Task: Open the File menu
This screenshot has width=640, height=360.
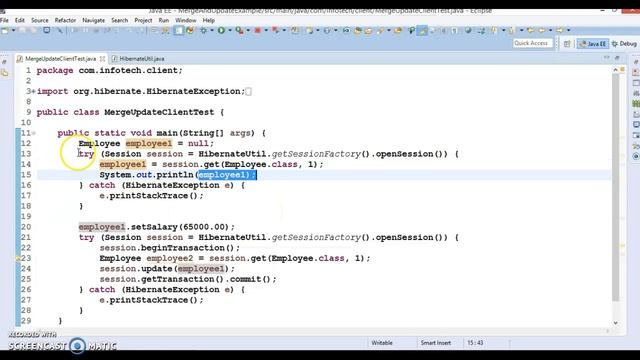Action: pos(4,20)
